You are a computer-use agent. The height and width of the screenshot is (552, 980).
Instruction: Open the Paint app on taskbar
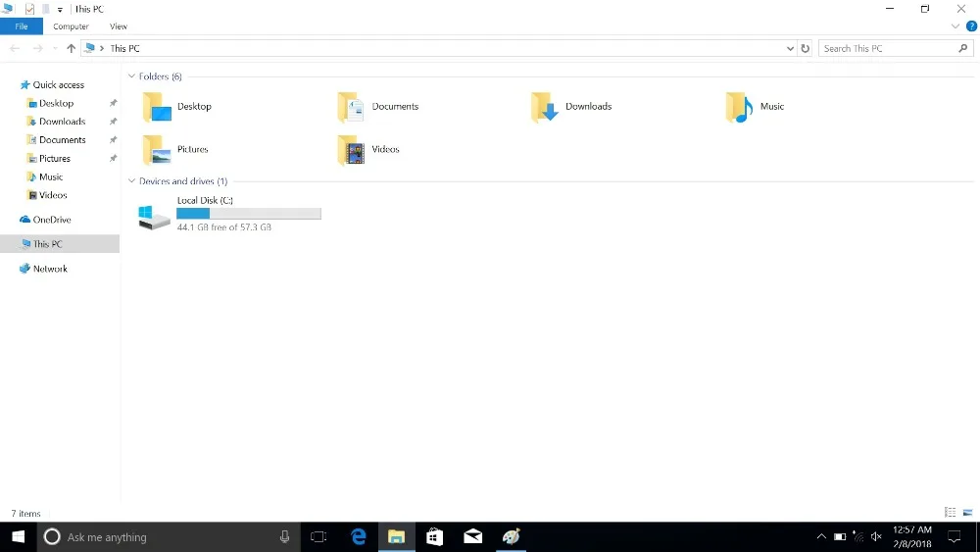(512, 537)
